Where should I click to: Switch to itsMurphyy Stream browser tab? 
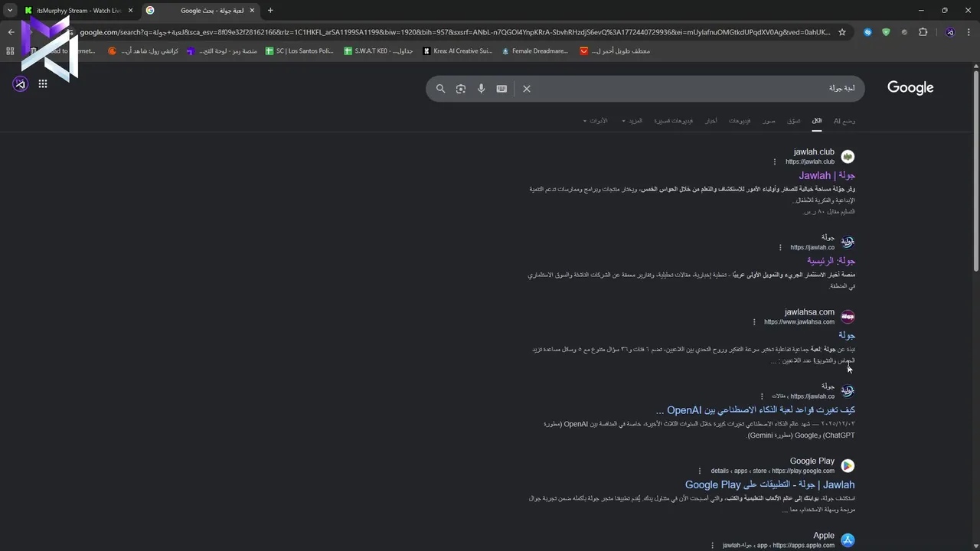pos(79,11)
